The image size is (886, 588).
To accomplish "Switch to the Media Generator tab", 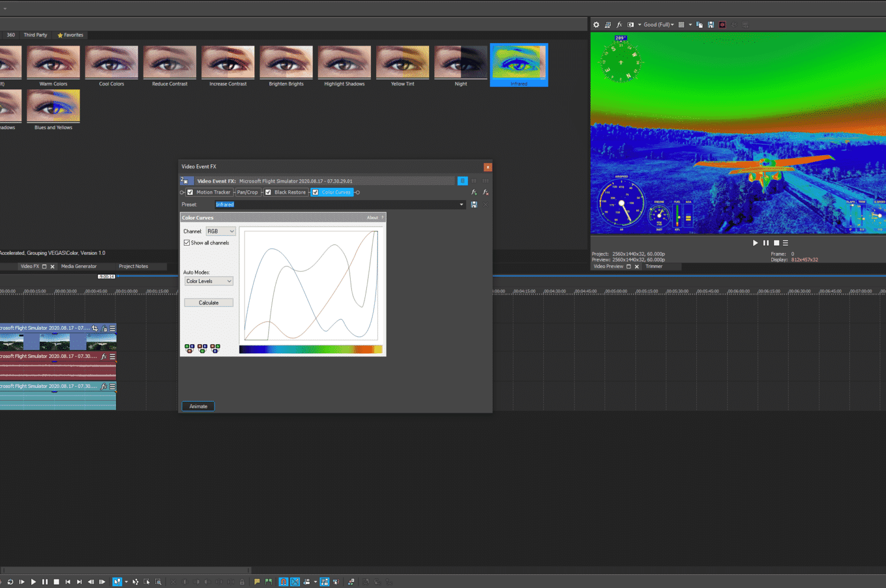I will click(79, 266).
